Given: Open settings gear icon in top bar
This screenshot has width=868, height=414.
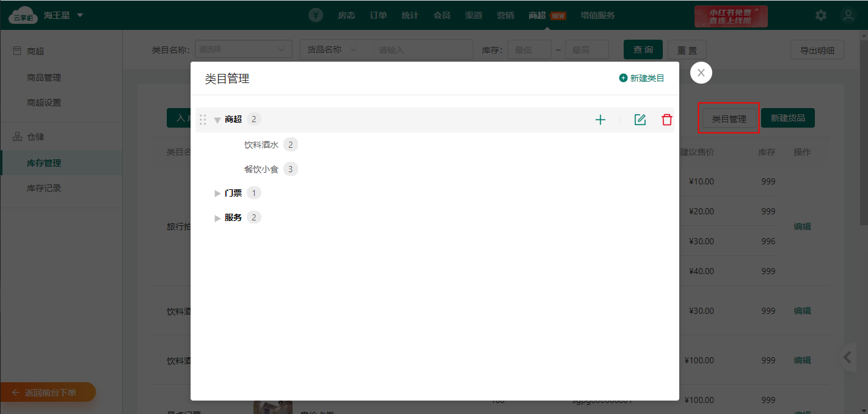Looking at the screenshot, I should pyautogui.click(x=821, y=16).
